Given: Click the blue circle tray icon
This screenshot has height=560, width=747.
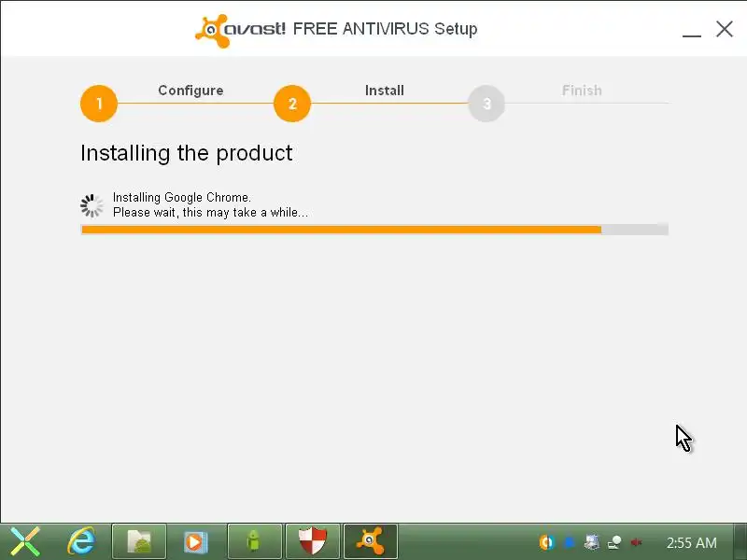Looking at the screenshot, I should (570, 542).
